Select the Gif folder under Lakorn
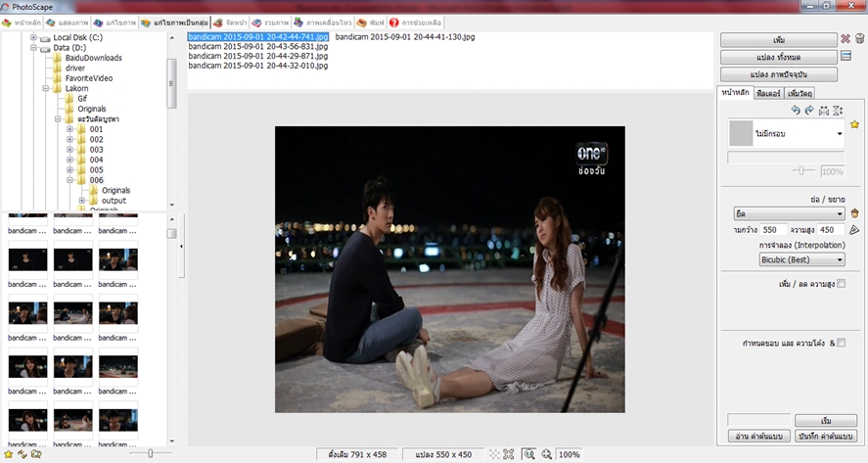The height and width of the screenshot is (463, 868). pyautogui.click(x=82, y=99)
